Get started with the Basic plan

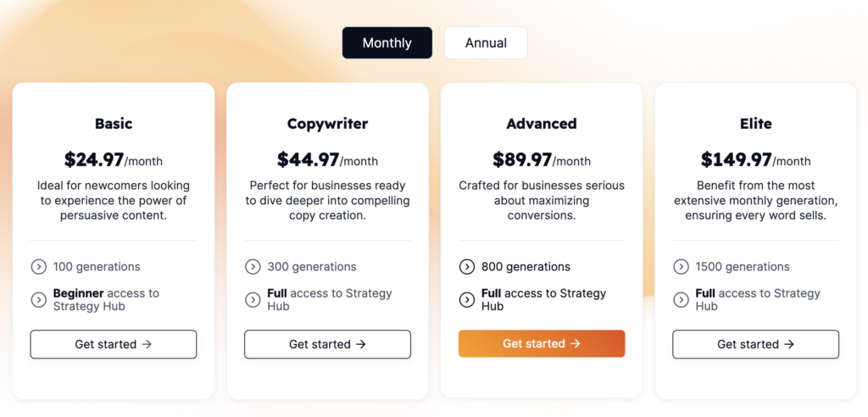[114, 344]
